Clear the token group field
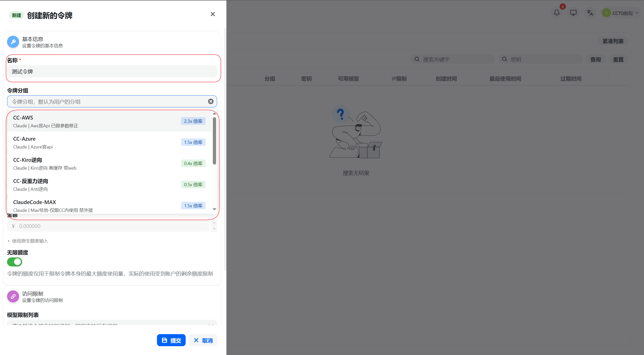The image size is (644, 355). pos(211,101)
